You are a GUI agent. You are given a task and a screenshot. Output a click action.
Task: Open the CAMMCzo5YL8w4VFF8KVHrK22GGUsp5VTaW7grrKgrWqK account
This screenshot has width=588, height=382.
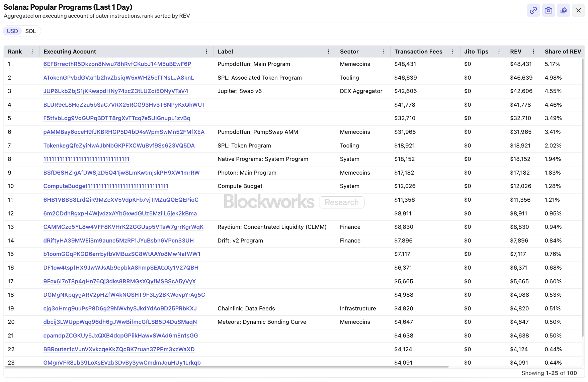click(123, 227)
